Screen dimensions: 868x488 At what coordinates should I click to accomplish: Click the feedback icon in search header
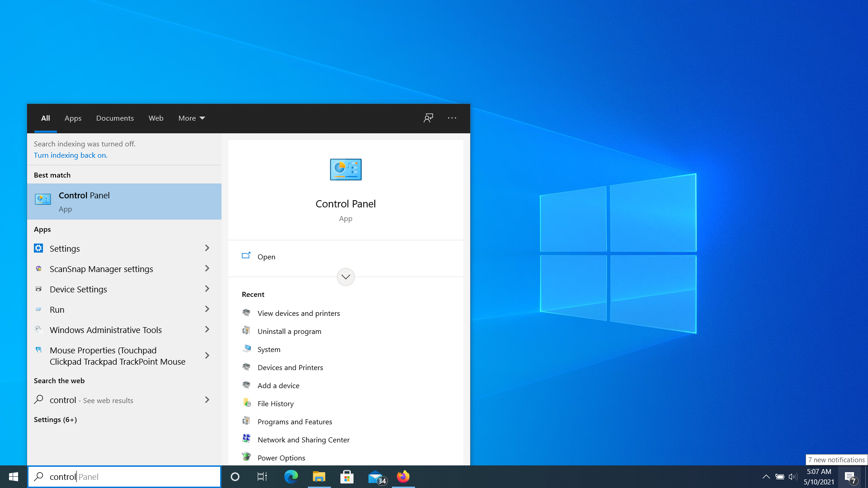(x=428, y=118)
